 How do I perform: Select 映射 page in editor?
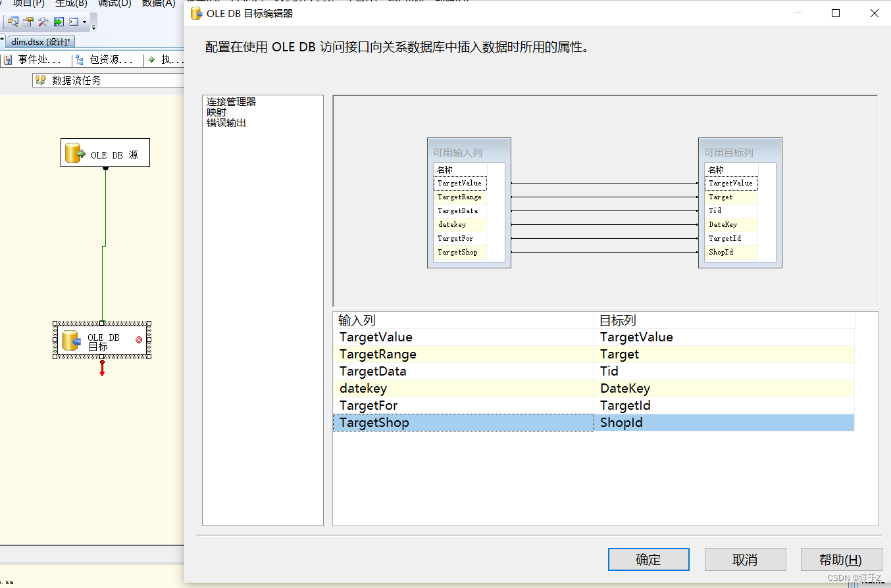coord(216,112)
